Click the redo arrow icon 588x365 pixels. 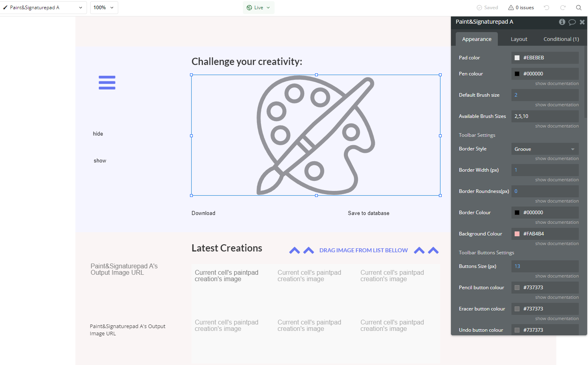[x=563, y=8]
